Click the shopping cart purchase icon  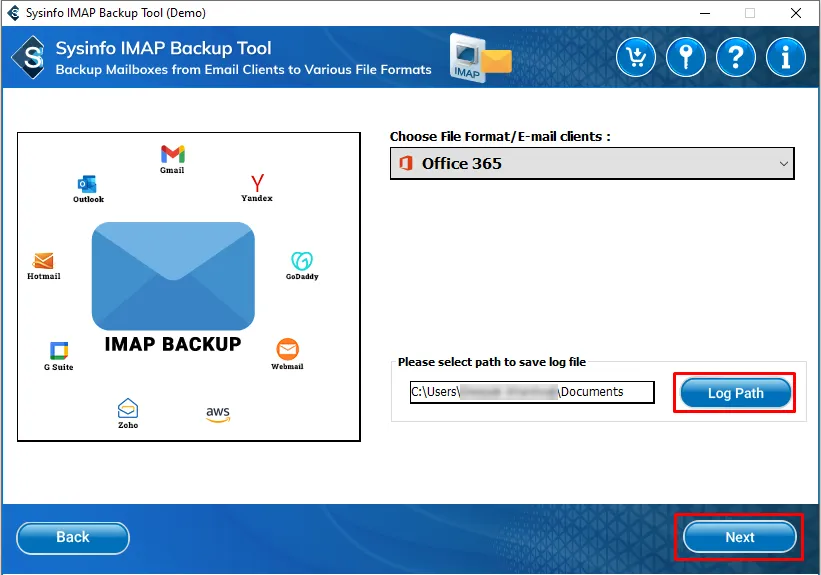click(636, 57)
